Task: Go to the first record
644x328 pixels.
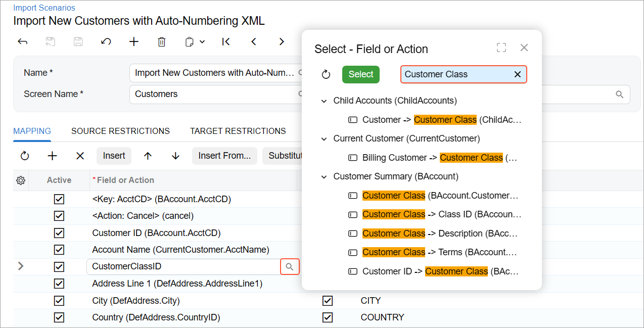Action: [x=226, y=42]
